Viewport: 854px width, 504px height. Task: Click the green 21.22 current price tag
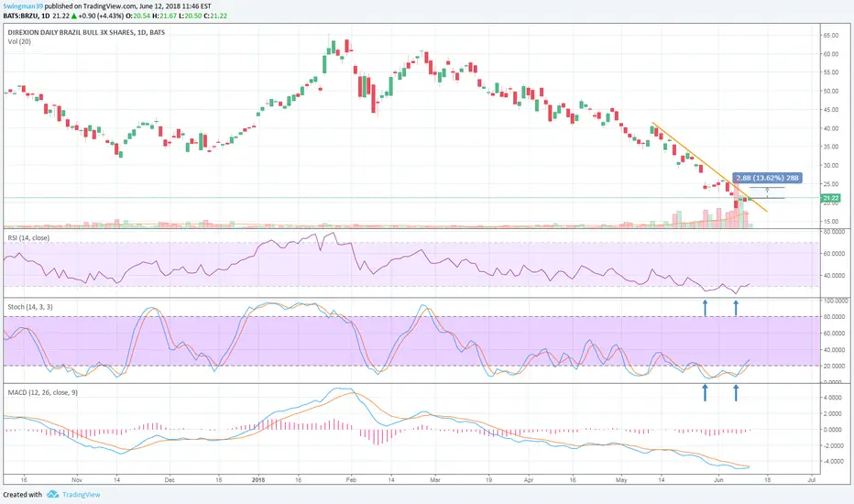[830, 198]
